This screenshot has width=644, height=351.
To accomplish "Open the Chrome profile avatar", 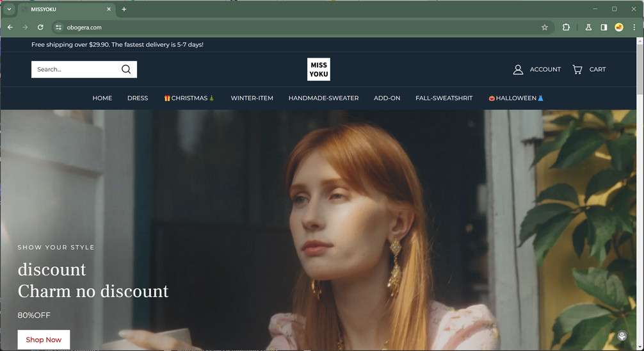I will [619, 27].
